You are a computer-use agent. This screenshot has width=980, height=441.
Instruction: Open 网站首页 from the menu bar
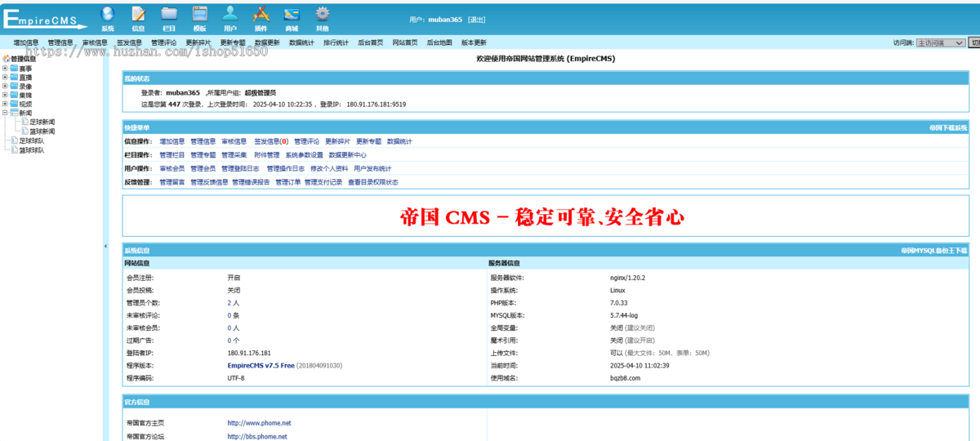point(404,42)
